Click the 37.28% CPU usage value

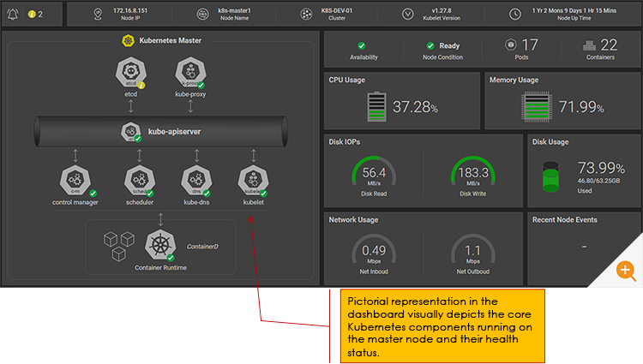(x=415, y=107)
